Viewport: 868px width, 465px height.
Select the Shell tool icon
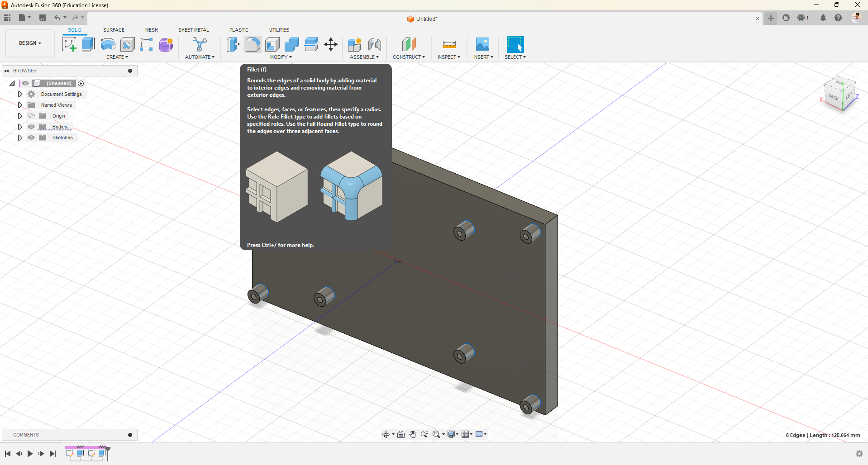pos(272,44)
